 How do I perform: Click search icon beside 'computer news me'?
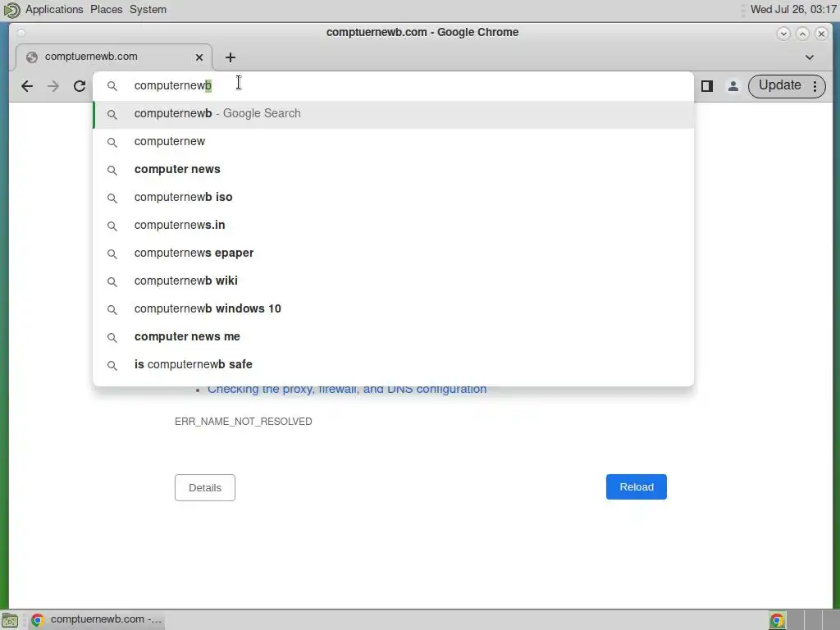112,337
